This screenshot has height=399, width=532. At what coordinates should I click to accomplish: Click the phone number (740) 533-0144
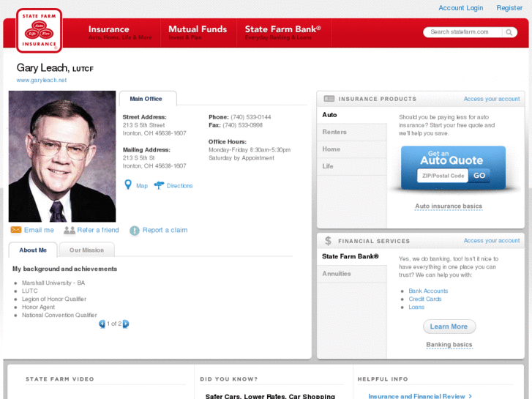[251, 117]
